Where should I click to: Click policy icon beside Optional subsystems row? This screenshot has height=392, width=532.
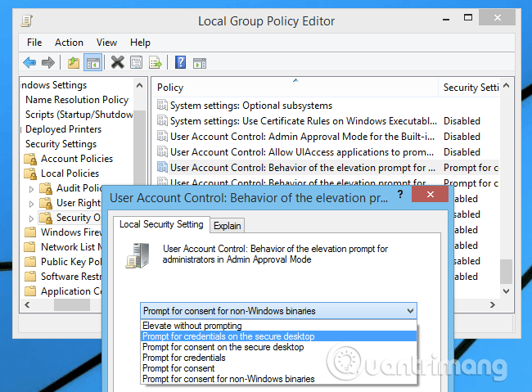point(162,106)
